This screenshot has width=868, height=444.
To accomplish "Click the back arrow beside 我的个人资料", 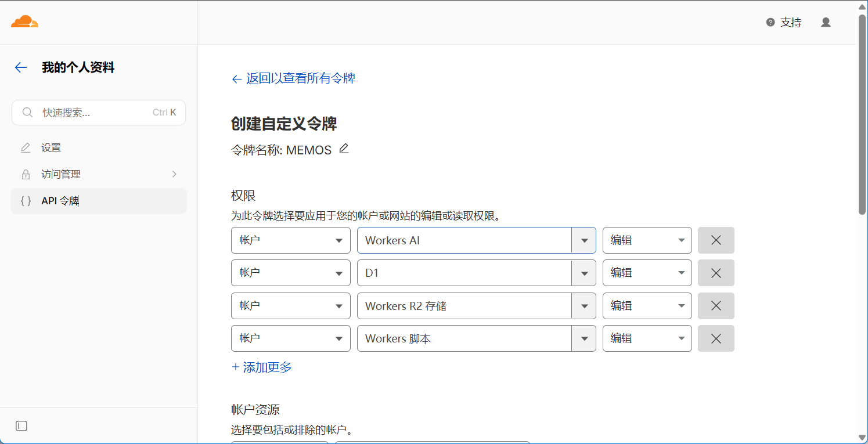I will [21, 67].
